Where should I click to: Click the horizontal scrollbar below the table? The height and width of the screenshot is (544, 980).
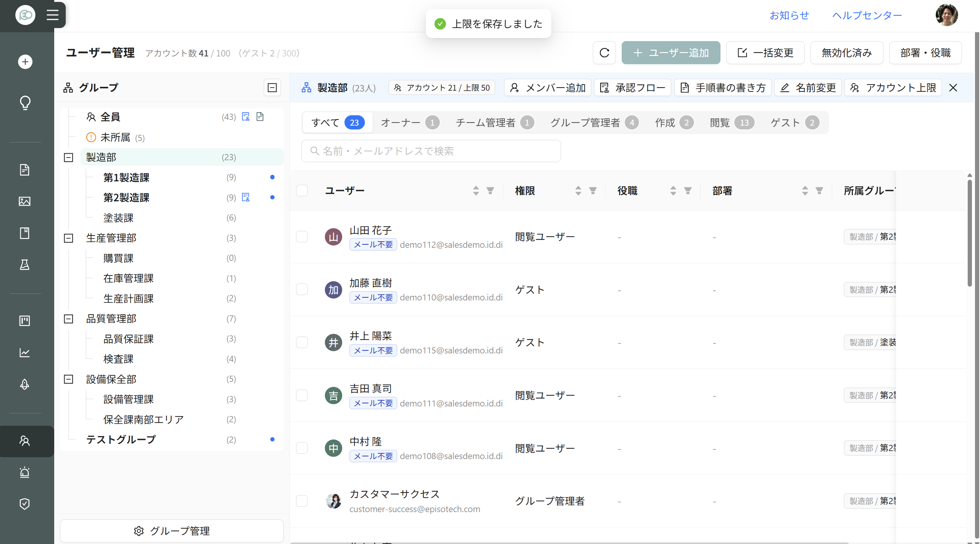coord(569,542)
